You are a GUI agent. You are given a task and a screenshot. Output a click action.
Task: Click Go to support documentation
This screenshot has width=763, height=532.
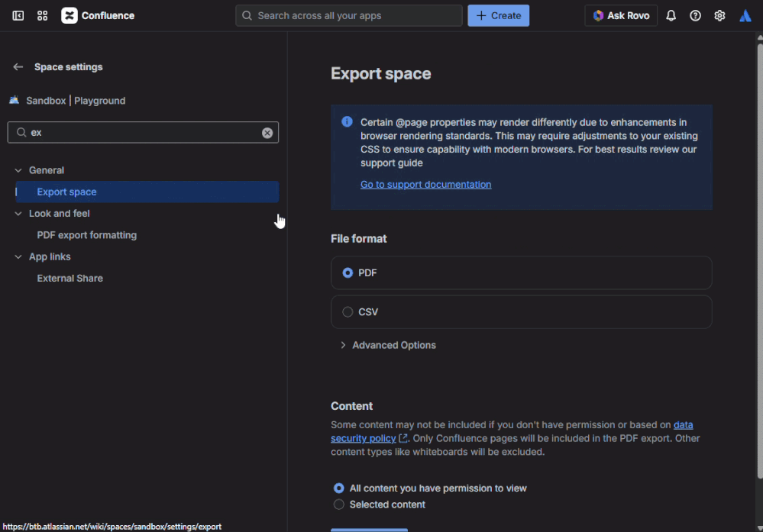click(425, 184)
